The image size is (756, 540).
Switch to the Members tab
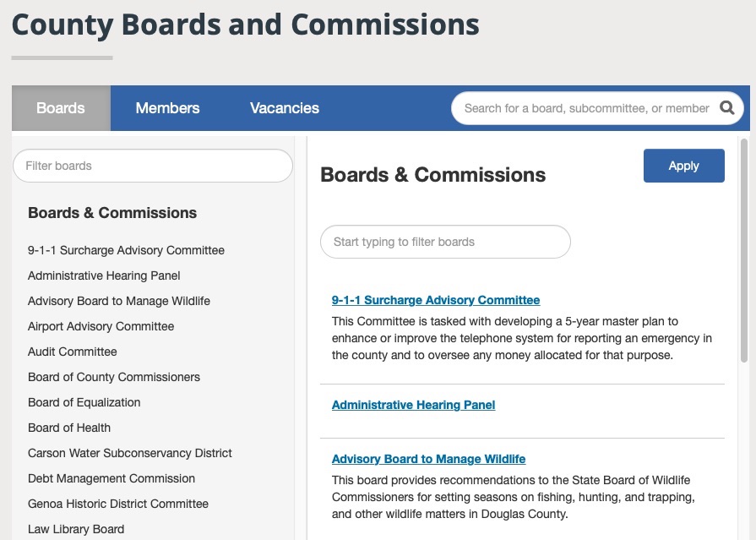(167, 108)
